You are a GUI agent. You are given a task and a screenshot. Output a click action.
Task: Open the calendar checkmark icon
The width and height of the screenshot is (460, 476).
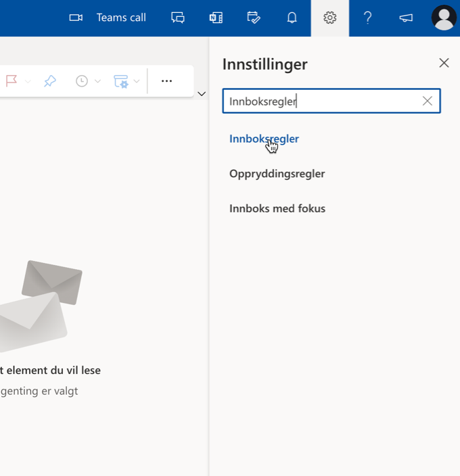[x=254, y=18]
